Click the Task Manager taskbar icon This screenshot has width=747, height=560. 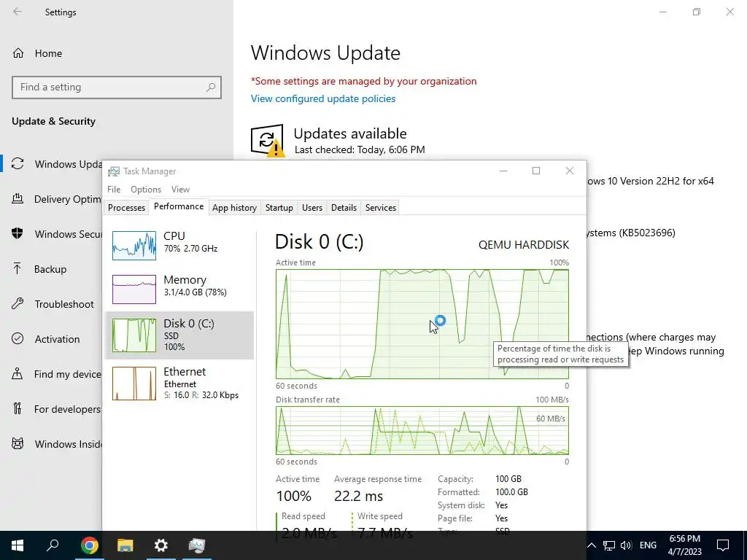[196, 545]
